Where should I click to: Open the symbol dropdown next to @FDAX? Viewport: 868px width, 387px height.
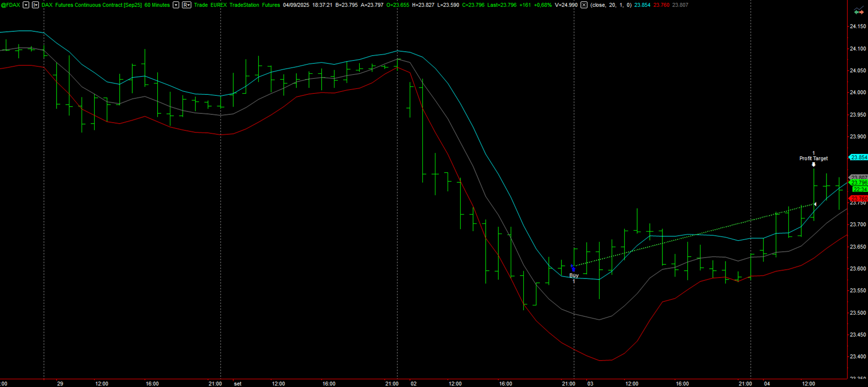click(26, 5)
